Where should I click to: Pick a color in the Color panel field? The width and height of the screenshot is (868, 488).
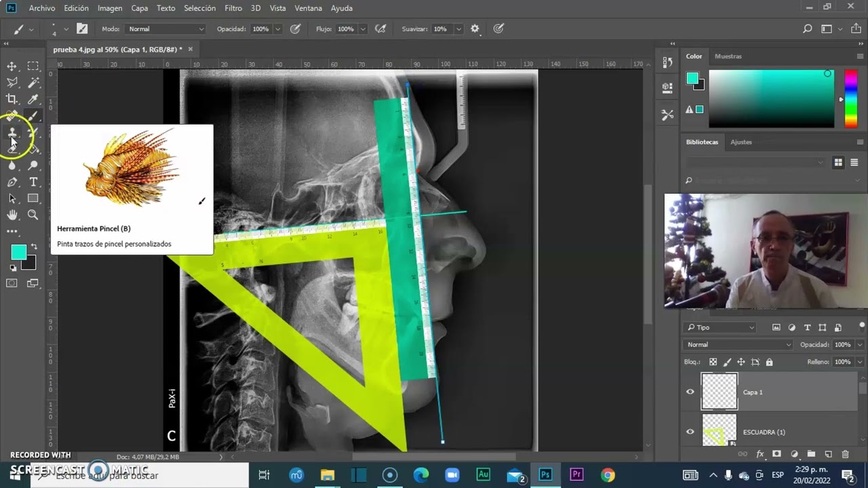click(x=772, y=99)
